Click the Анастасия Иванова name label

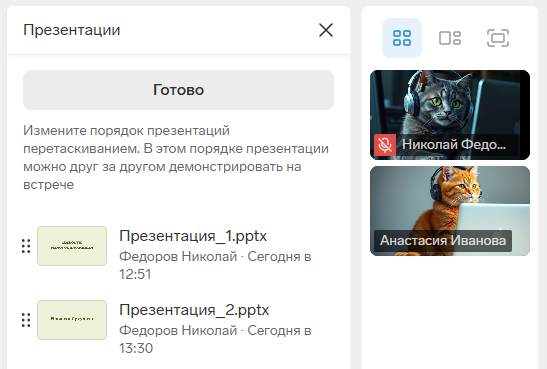click(x=443, y=241)
